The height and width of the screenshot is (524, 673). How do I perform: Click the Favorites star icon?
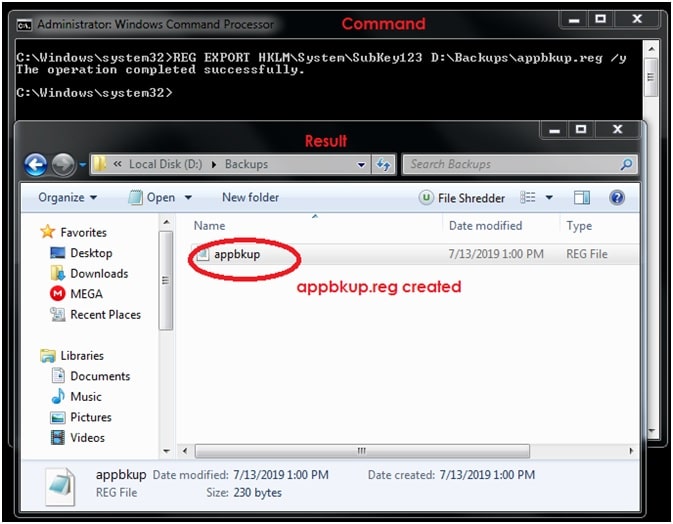(47, 232)
